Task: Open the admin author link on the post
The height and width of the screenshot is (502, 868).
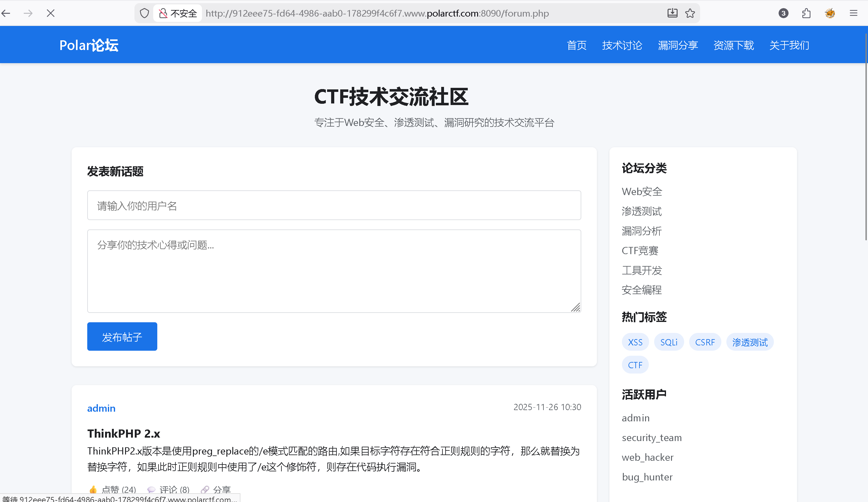Action: 101,408
